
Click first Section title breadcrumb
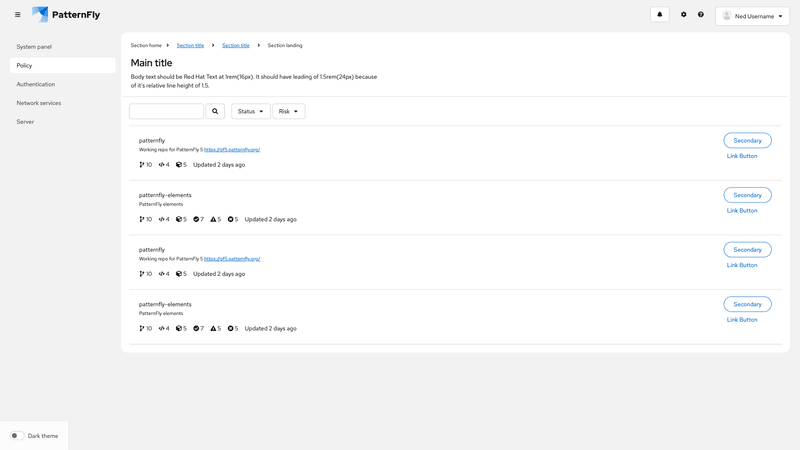tap(190, 45)
